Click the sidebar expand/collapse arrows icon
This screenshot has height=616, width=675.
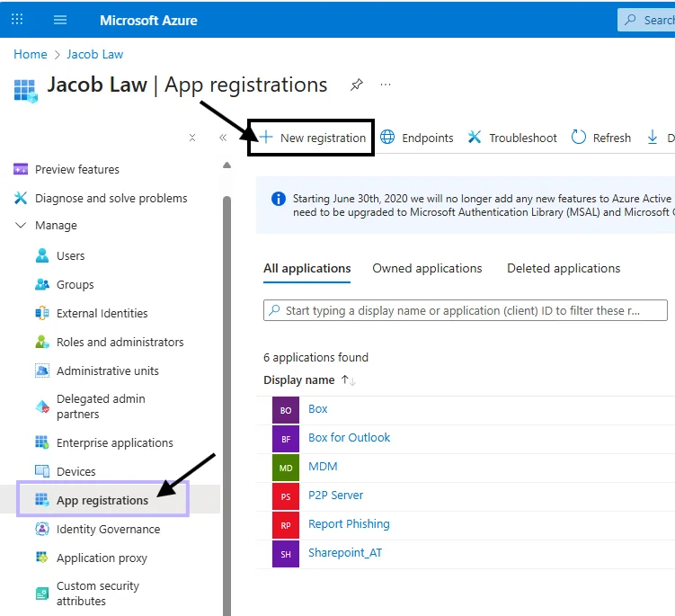[192, 138]
